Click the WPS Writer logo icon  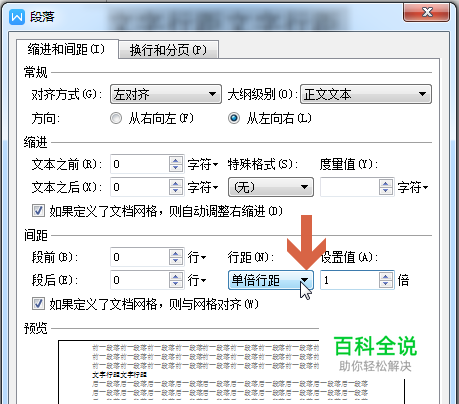click(17, 17)
